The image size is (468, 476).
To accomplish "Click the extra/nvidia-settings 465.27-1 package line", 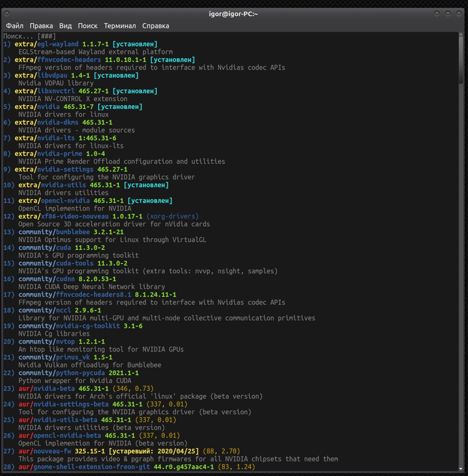I will point(65,169).
